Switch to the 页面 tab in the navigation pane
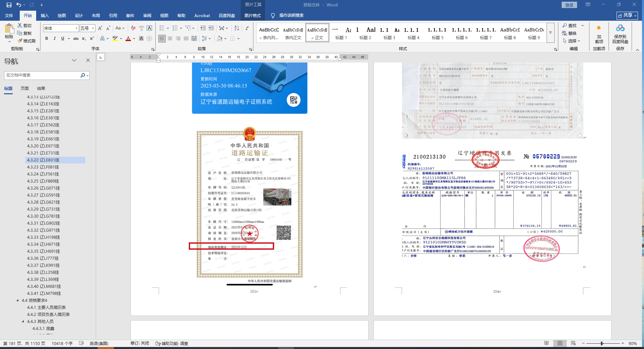Viewport: 644px width, 349px height. [x=25, y=88]
